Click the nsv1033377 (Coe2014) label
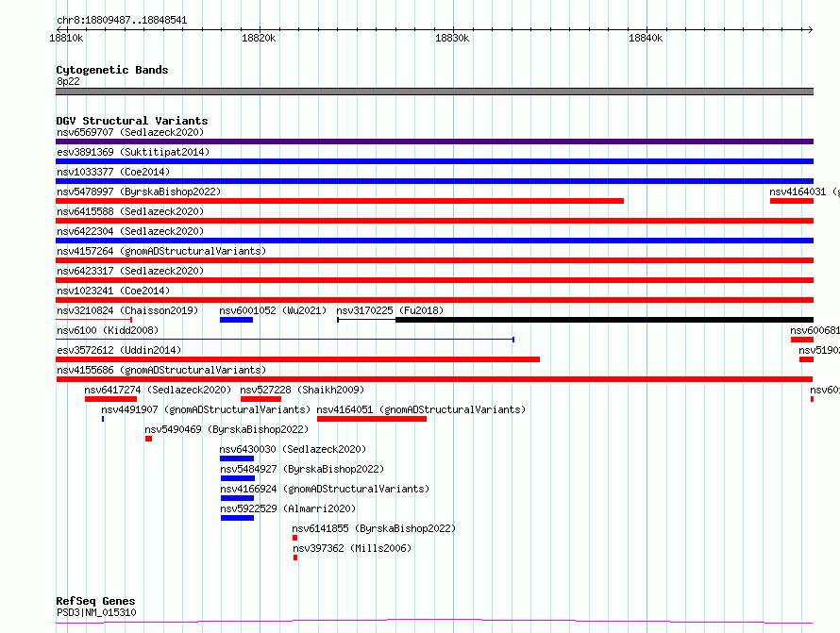840x633 pixels. click(113, 172)
